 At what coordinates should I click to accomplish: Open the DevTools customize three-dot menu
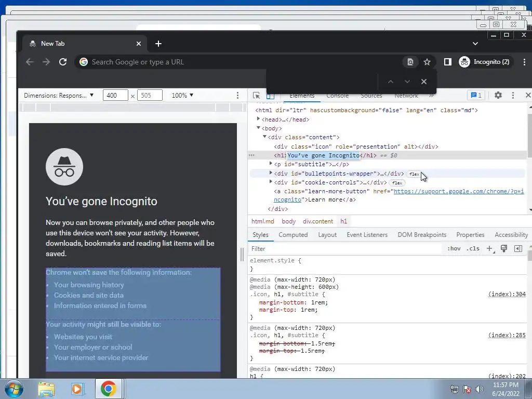(x=513, y=96)
